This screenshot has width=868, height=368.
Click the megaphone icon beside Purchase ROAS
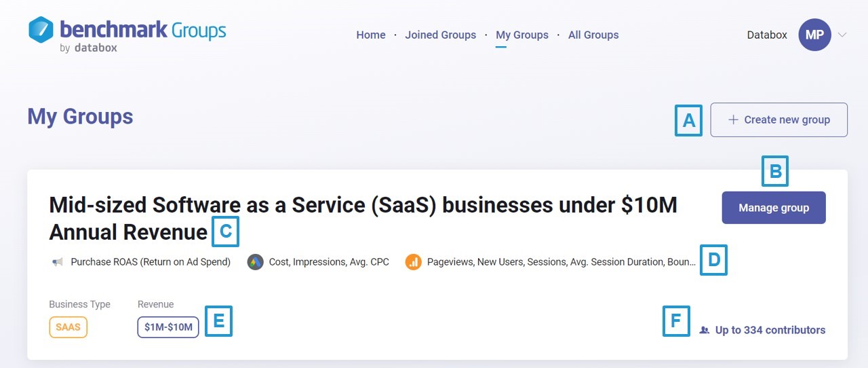click(58, 262)
